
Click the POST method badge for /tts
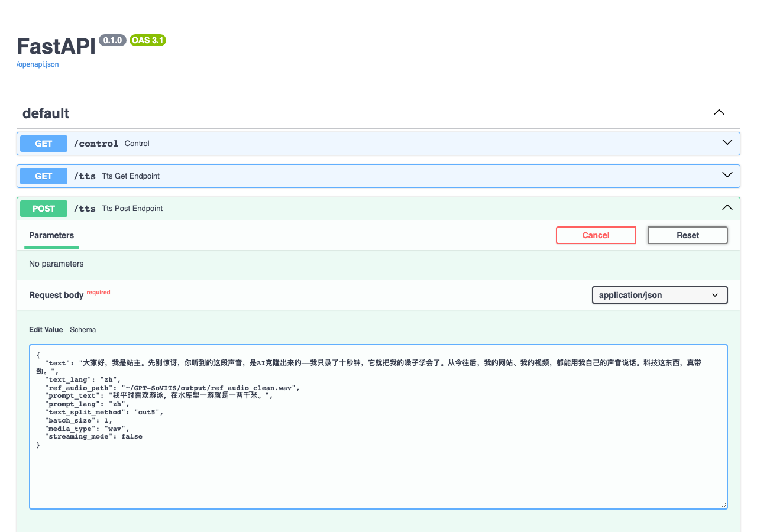click(44, 209)
